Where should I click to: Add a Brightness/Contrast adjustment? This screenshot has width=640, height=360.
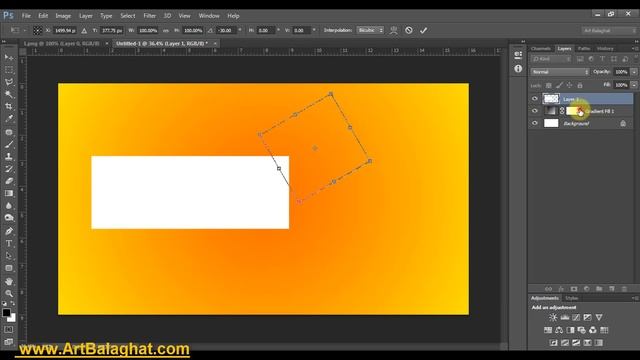(553, 317)
